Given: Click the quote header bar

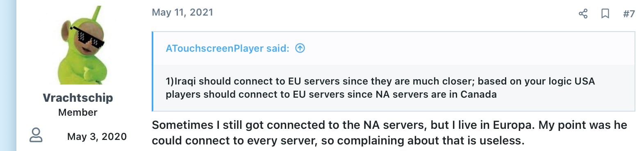Looking at the screenshot, I should point(394,48).
